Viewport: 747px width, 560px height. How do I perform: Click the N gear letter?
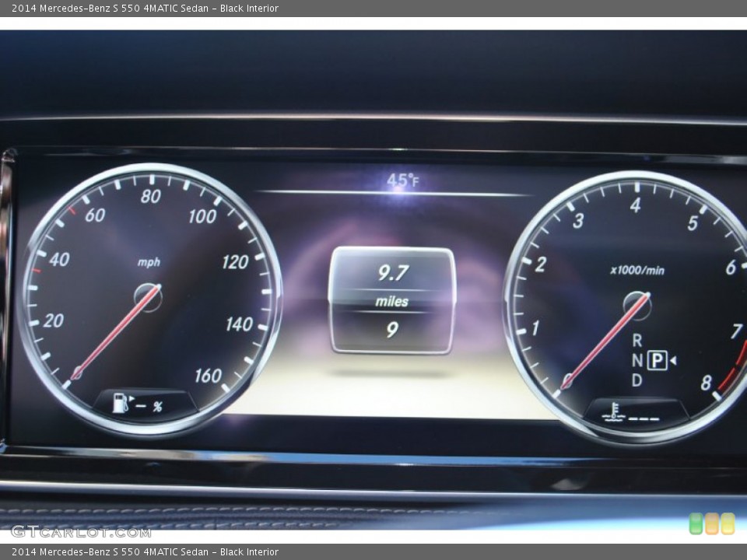(x=637, y=360)
